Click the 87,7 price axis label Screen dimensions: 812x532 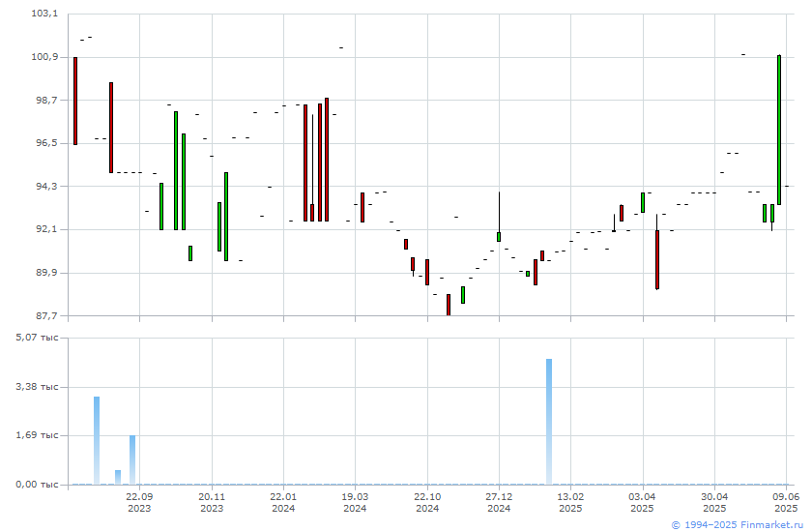pos(46,315)
